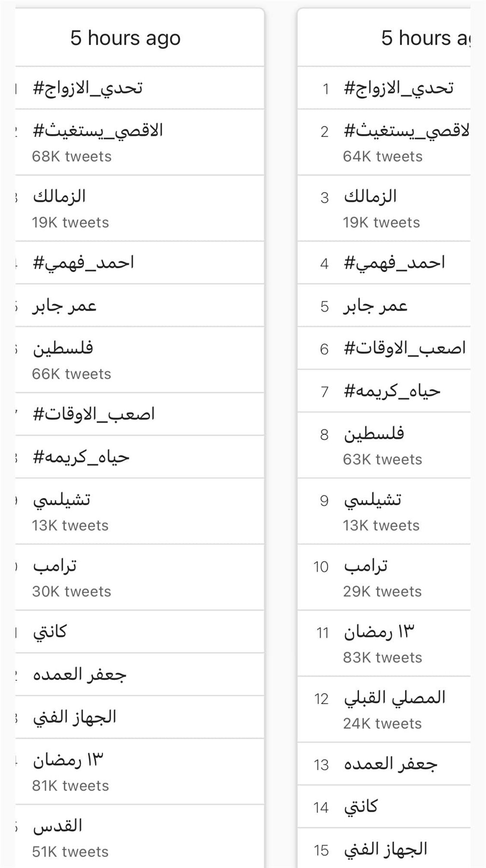
Task: Select فلسطين trend with 63K tweets
Action: (374, 434)
